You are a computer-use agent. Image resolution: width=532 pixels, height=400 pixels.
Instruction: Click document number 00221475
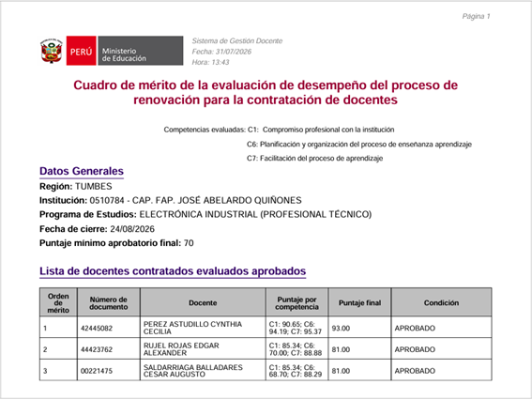pyautogui.click(x=97, y=371)
